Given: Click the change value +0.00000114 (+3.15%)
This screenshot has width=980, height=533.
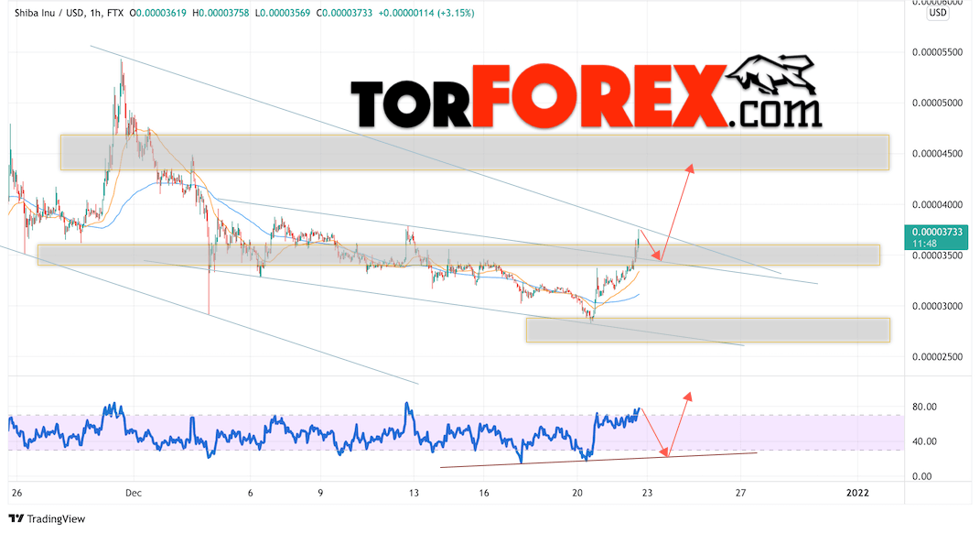Looking at the screenshot, I should pyautogui.click(x=426, y=13).
